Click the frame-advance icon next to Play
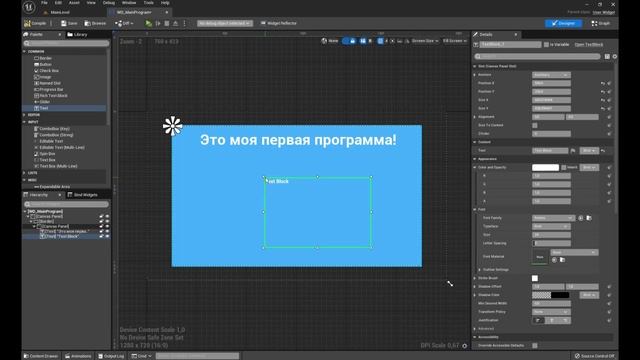The image size is (640, 360). pos(158,23)
